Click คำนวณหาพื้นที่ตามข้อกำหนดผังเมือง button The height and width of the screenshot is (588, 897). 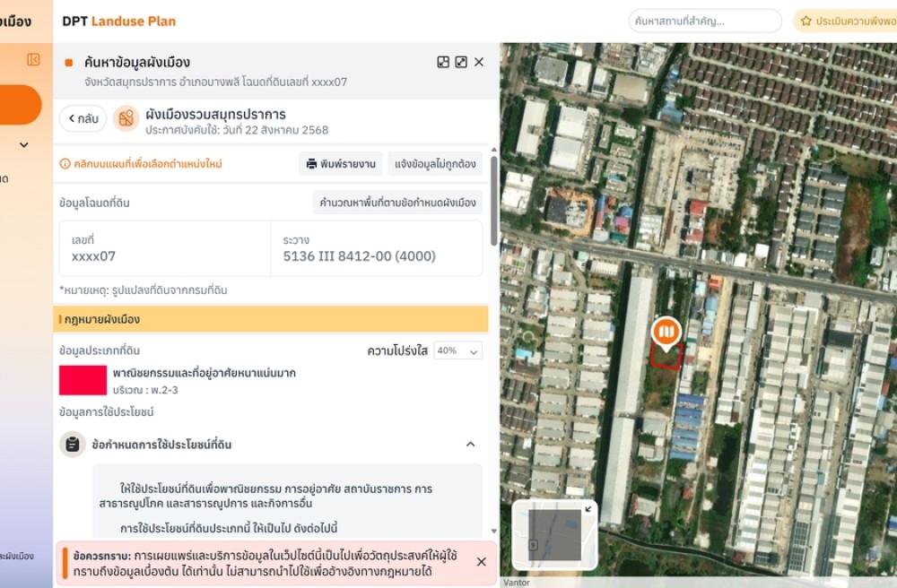(397, 203)
